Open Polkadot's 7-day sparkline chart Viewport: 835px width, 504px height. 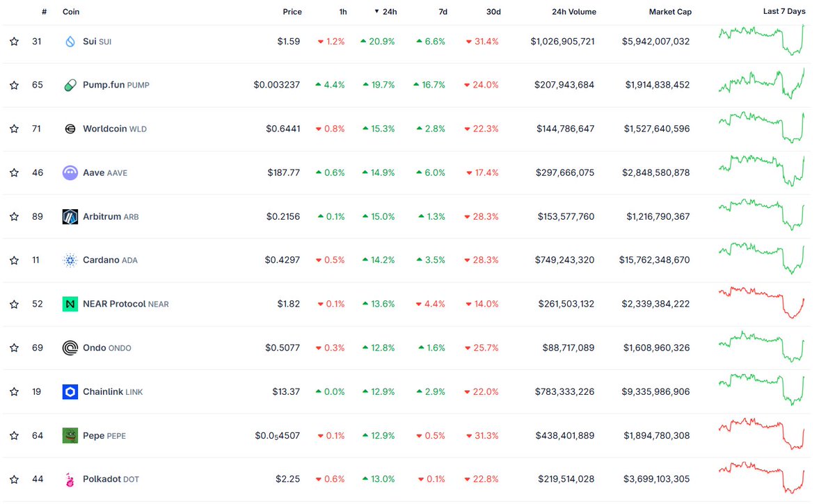pos(762,478)
